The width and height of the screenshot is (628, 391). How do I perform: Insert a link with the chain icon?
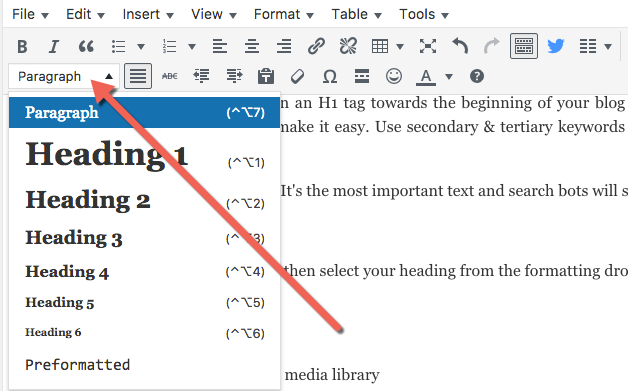point(316,46)
